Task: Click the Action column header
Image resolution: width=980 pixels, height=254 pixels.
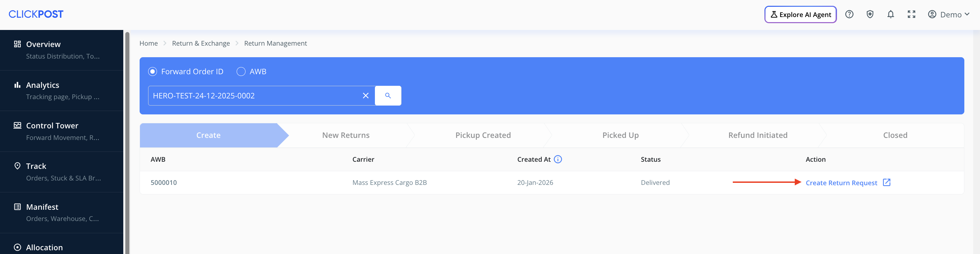Action: [816, 159]
